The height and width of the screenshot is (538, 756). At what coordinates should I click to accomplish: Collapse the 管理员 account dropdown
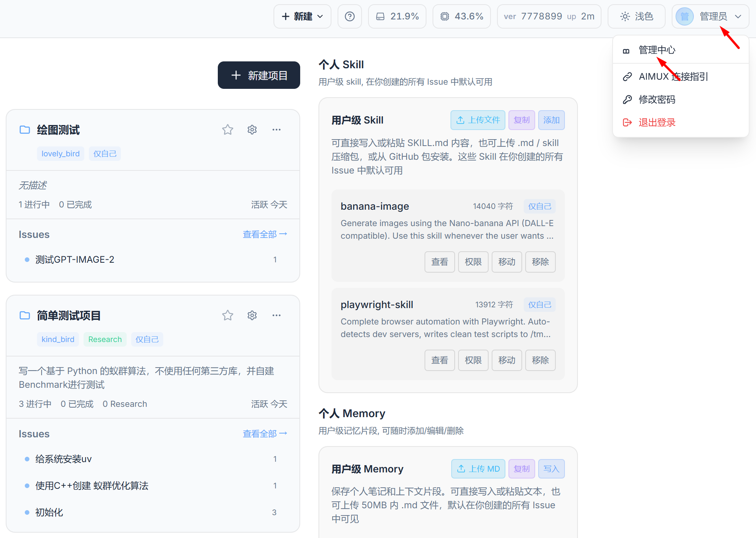[x=711, y=16]
